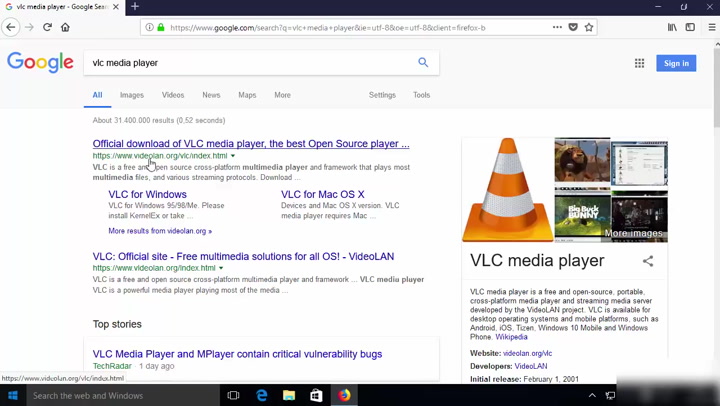Open the Google apps grid
Image resolution: width=720 pixels, height=406 pixels.
tap(639, 63)
